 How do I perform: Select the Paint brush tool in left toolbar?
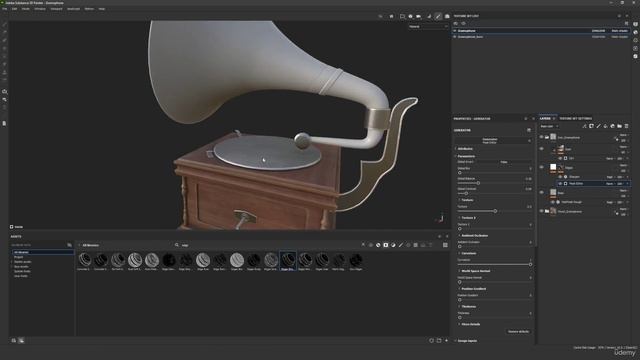[x=4, y=24]
